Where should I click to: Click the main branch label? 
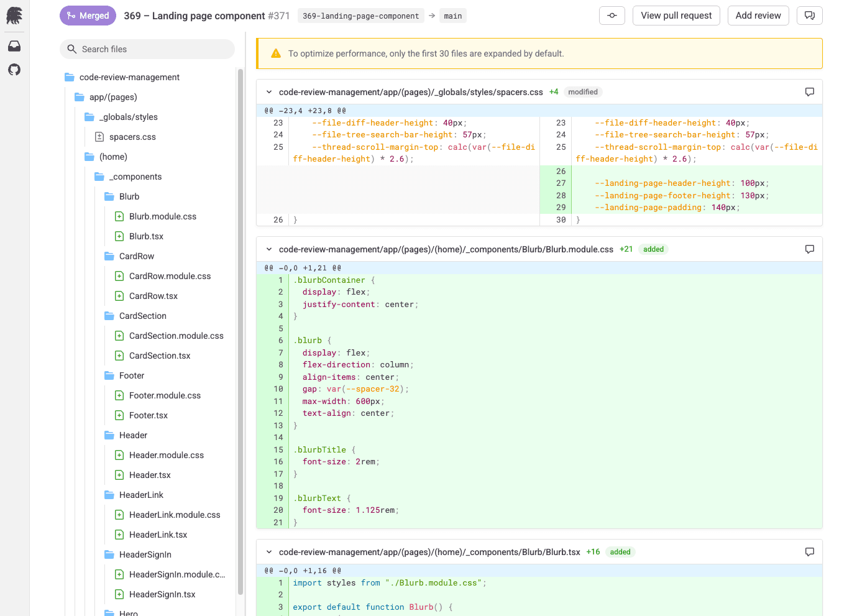coord(452,16)
